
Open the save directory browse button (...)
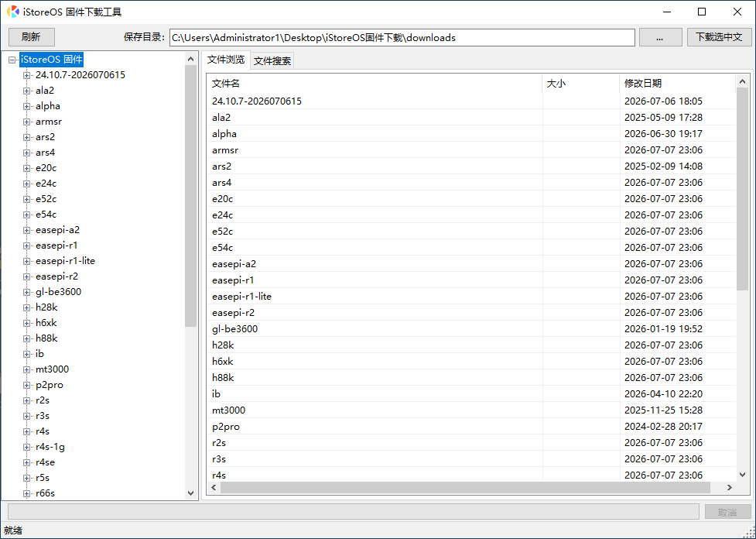click(x=661, y=37)
